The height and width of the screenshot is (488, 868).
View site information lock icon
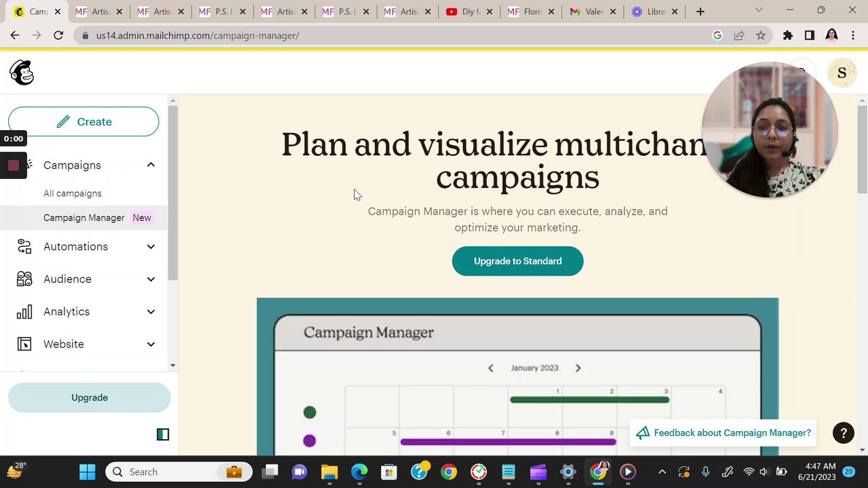point(84,35)
